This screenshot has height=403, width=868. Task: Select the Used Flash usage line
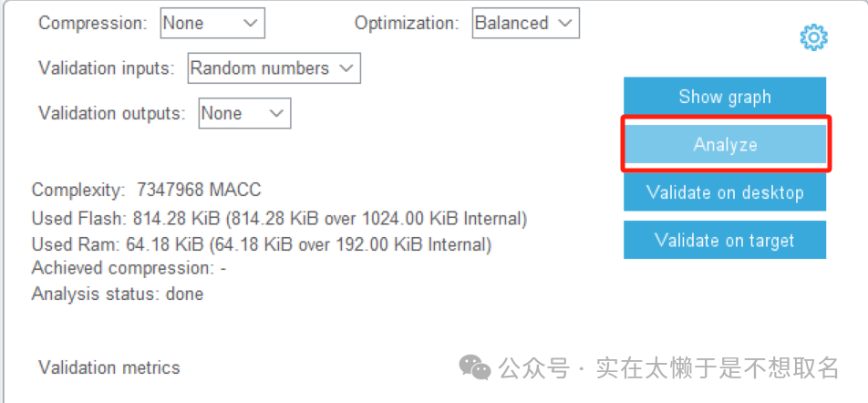[x=279, y=219]
